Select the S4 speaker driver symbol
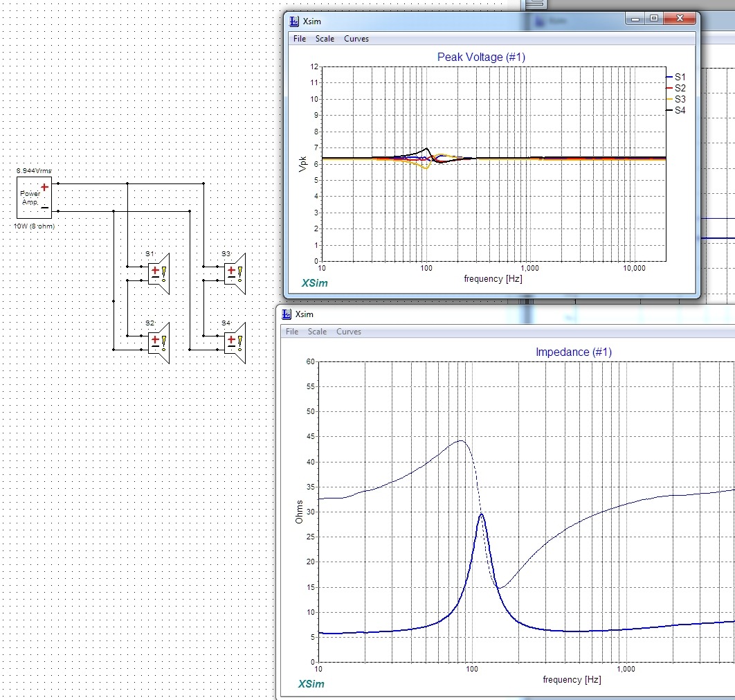This screenshot has height=700, width=735. pos(235,343)
